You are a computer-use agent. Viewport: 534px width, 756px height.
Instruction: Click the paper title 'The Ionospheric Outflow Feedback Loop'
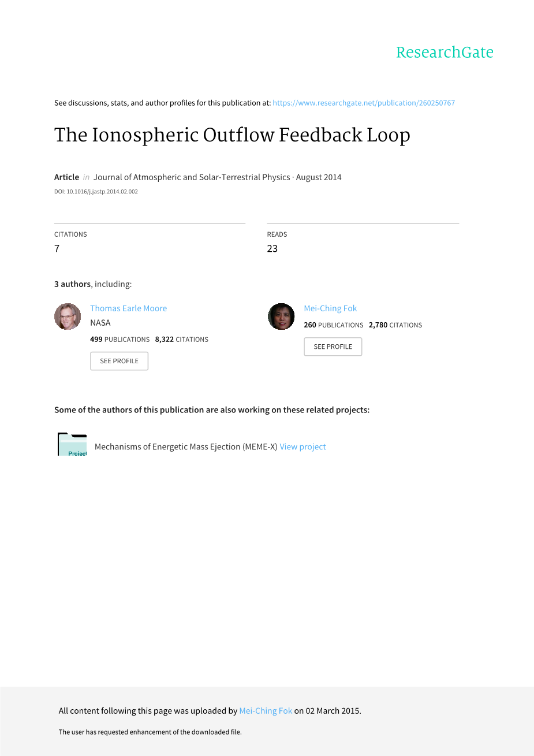(x=232, y=135)
